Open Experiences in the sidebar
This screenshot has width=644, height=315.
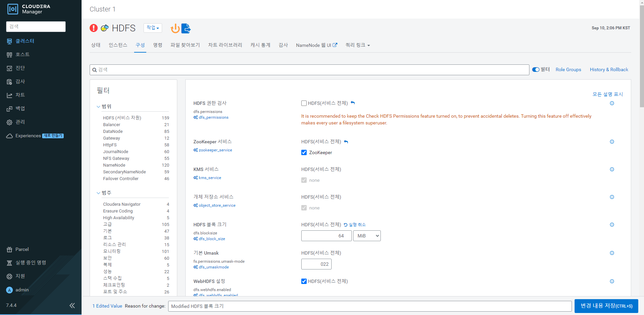35,136
